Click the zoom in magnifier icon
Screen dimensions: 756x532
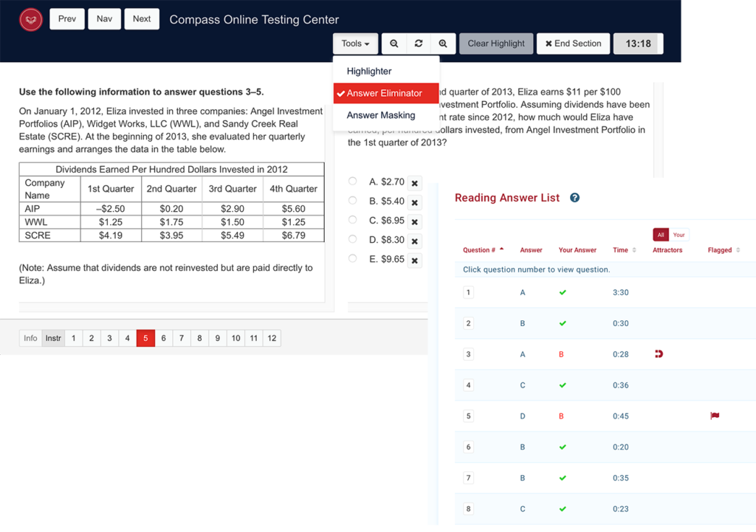[443, 44]
